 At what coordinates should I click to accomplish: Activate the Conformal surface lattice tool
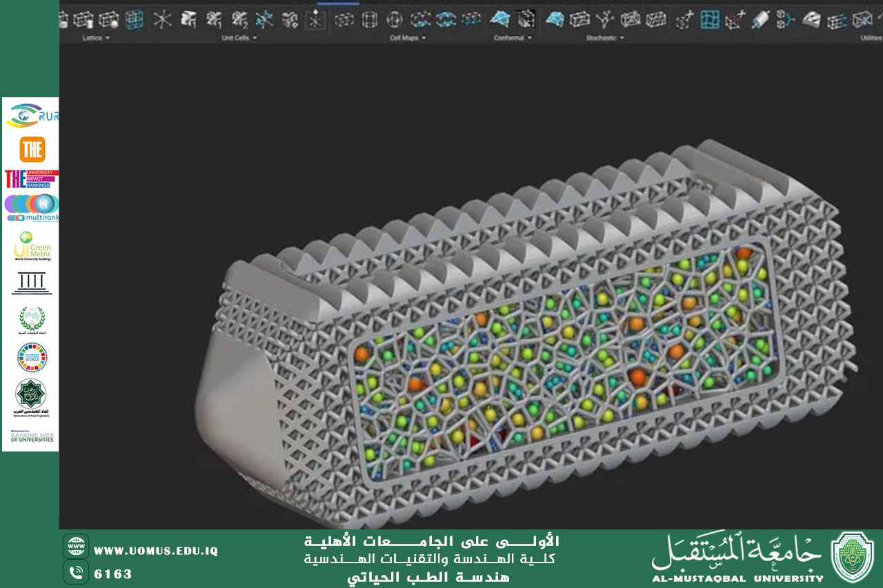click(500, 19)
